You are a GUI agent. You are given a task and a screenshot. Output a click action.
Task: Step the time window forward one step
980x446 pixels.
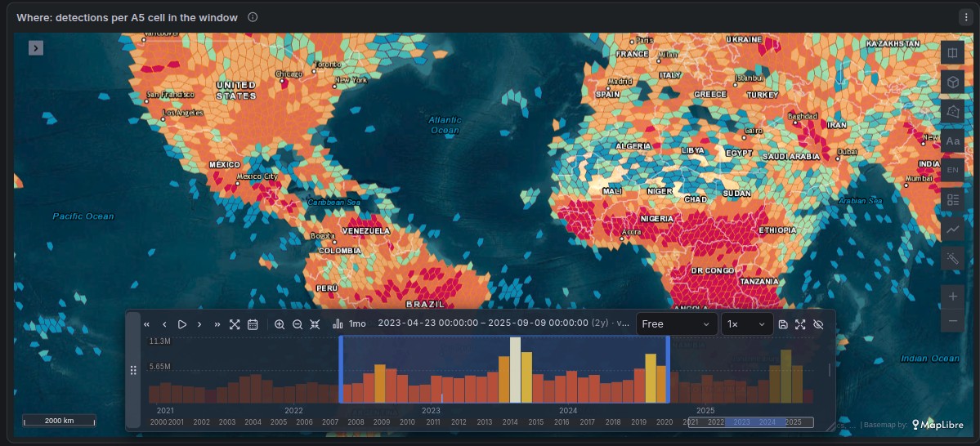point(199,324)
